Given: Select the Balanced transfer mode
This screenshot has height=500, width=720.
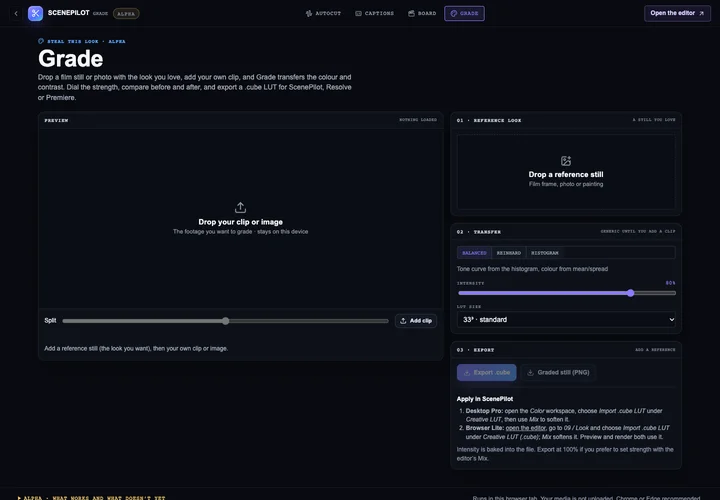Looking at the screenshot, I should tap(474, 253).
